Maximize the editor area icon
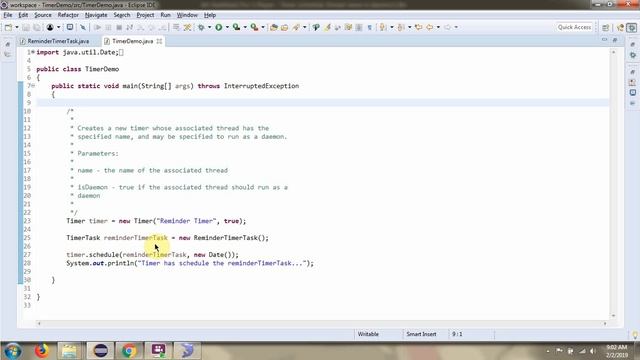This screenshot has width=640, height=360. (615, 40)
